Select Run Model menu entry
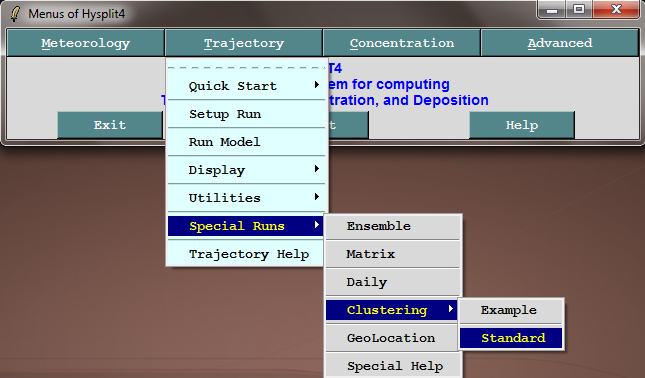The image size is (645, 378). pyautogui.click(x=247, y=142)
